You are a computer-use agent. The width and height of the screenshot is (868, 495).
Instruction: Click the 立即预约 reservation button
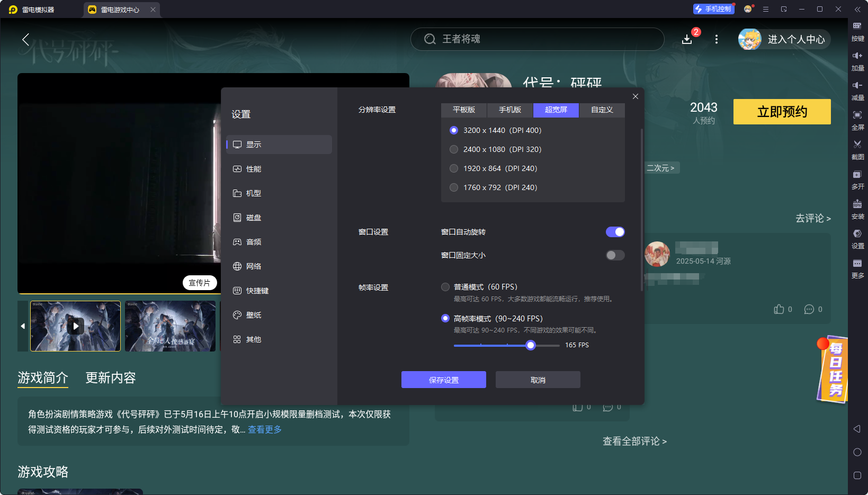point(782,112)
